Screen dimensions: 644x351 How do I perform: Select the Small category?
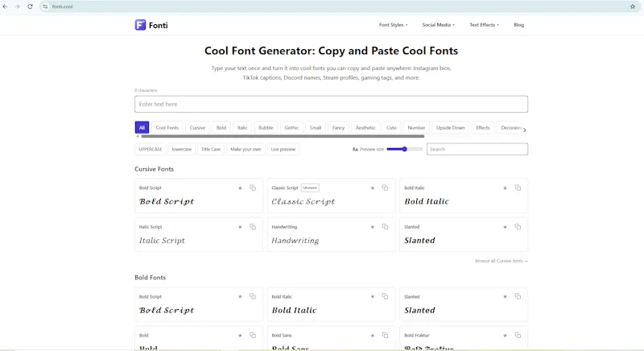(316, 128)
